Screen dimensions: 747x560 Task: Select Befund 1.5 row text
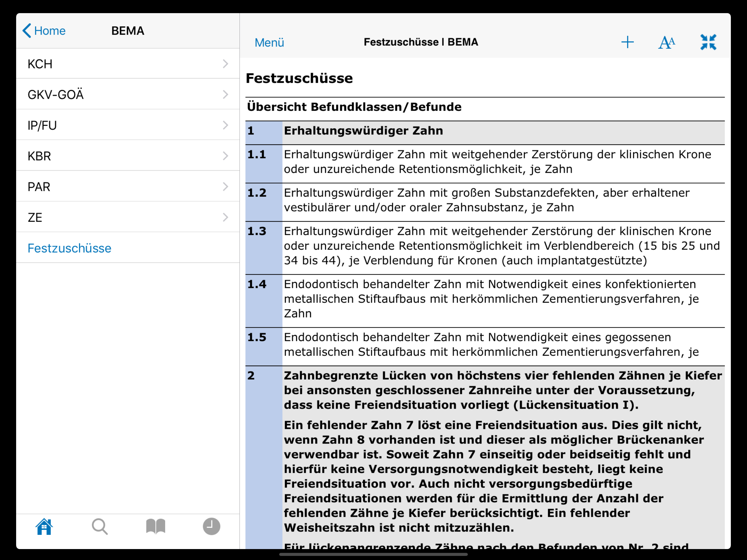coord(491,345)
